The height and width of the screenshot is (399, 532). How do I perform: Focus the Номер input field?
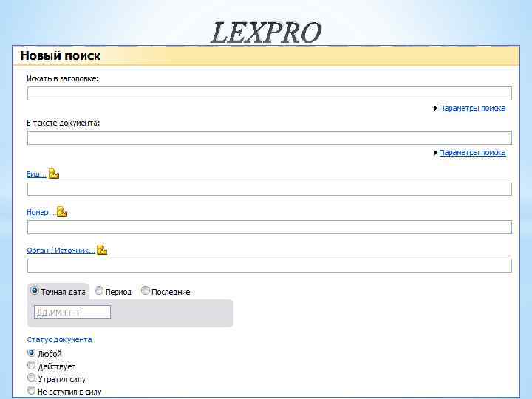(x=270, y=227)
